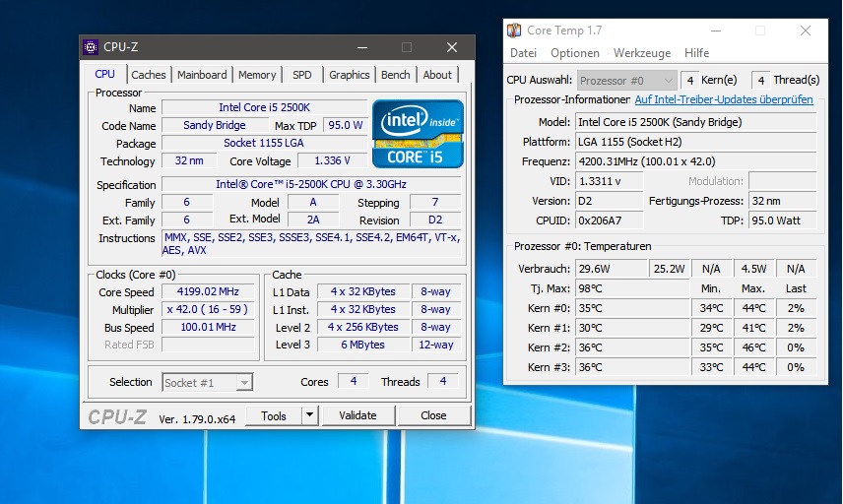
Task: Click the Revision value D2 in CPU-Z
Action: coord(435,220)
